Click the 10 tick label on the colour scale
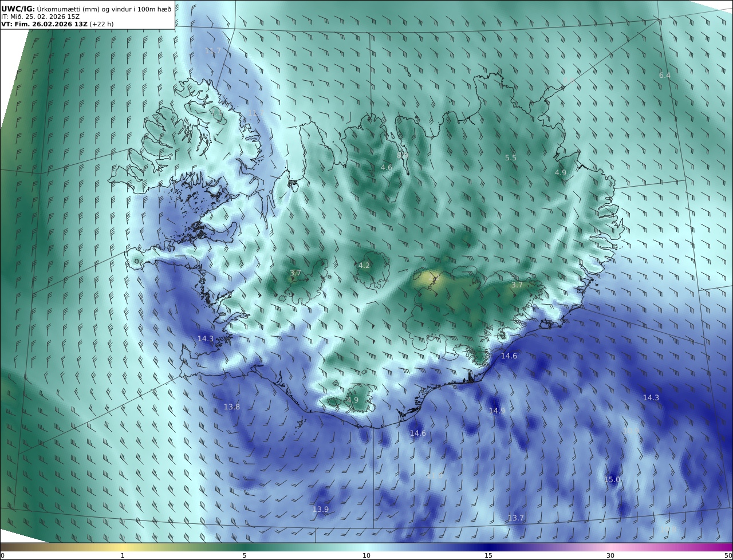This screenshot has width=733, height=560. 366,555
